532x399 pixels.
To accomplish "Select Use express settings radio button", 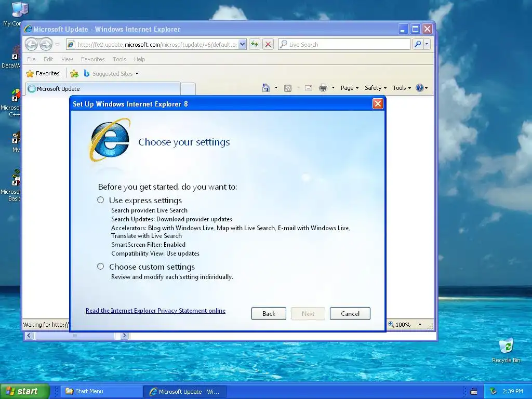I will [100, 200].
